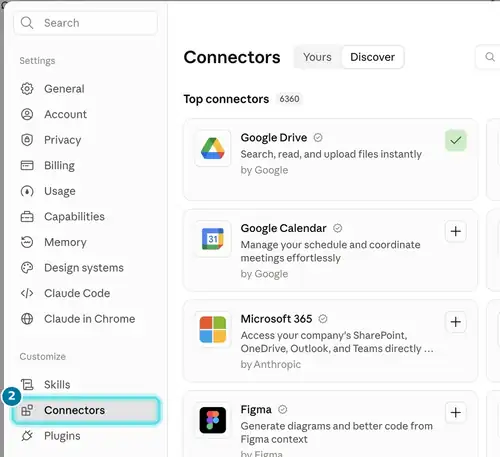Click the verified badge next to Google Drive
The width and height of the screenshot is (500, 457).
318,137
